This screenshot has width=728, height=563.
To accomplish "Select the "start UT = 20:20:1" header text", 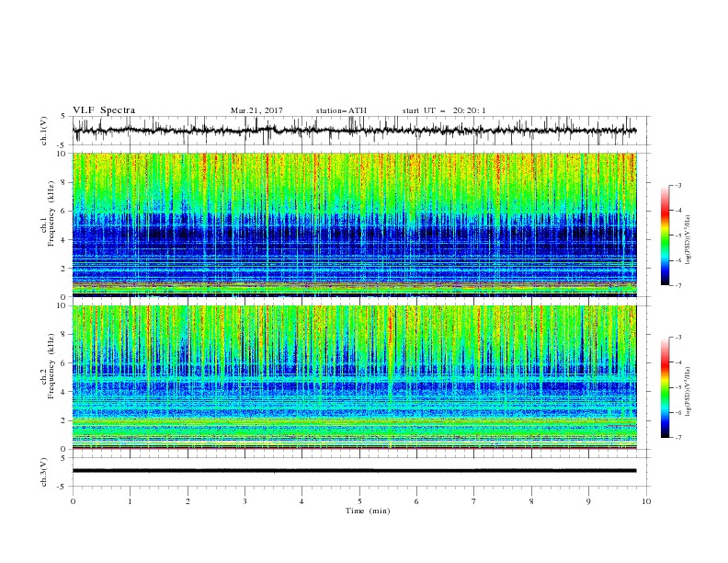I will pyautogui.click(x=444, y=110).
